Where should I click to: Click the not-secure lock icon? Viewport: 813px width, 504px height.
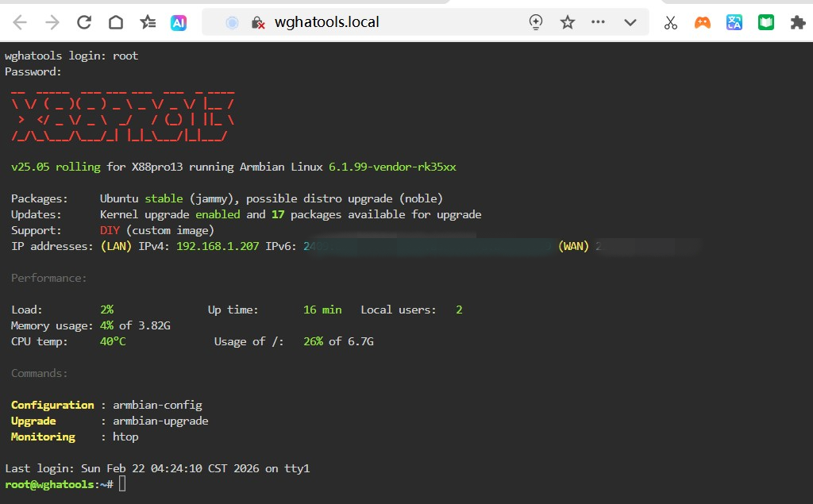[257, 22]
